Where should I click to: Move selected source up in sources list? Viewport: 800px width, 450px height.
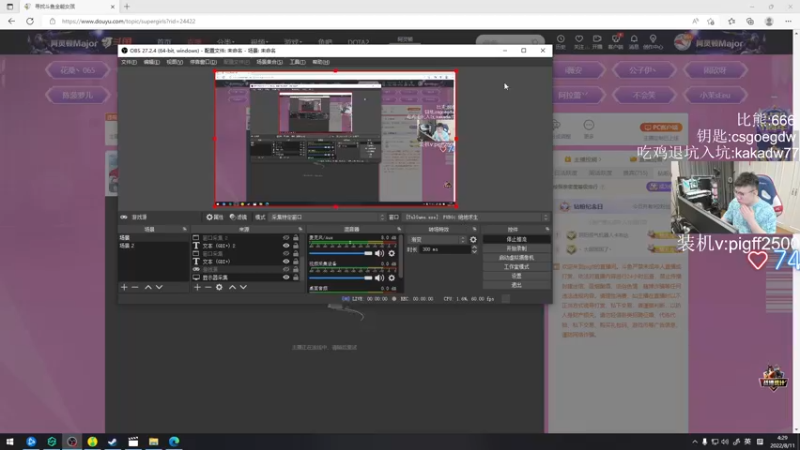pyautogui.click(x=232, y=287)
